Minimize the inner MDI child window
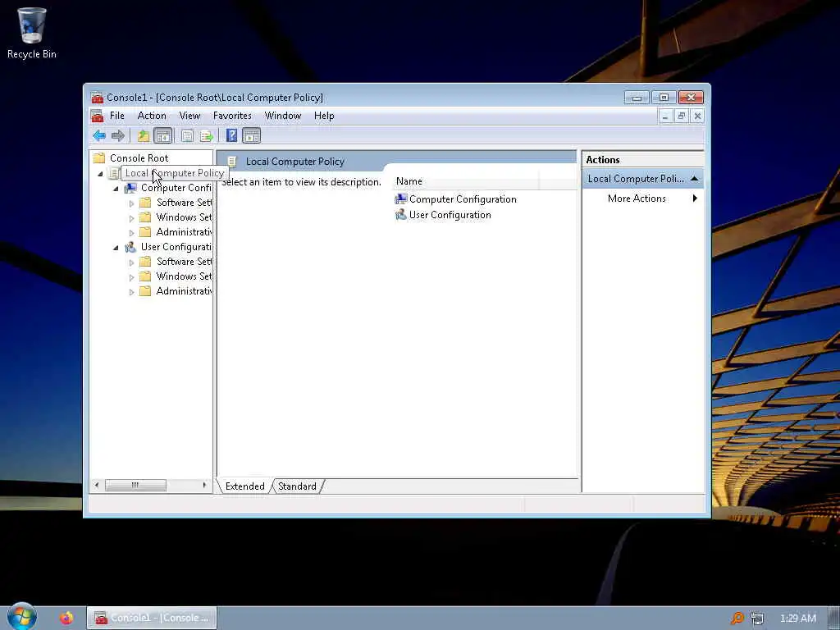The height and width of the screenshot is (630, 840). click(664, 116)
